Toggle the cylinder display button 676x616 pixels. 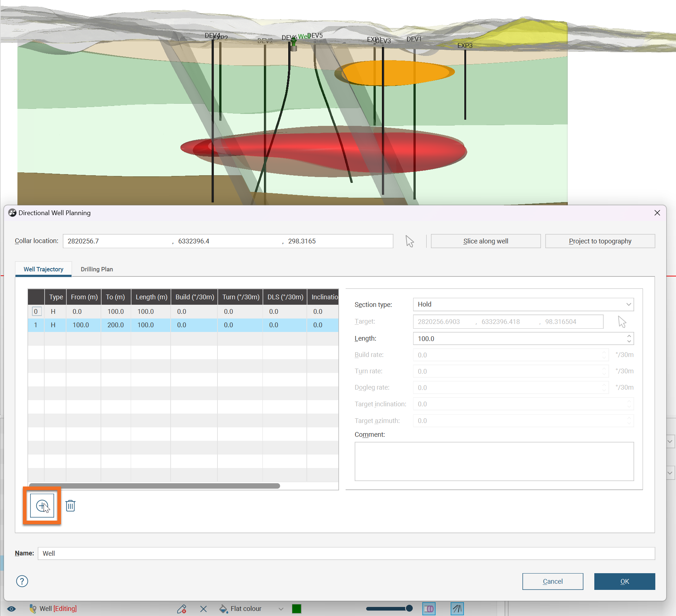pos(429,609)
